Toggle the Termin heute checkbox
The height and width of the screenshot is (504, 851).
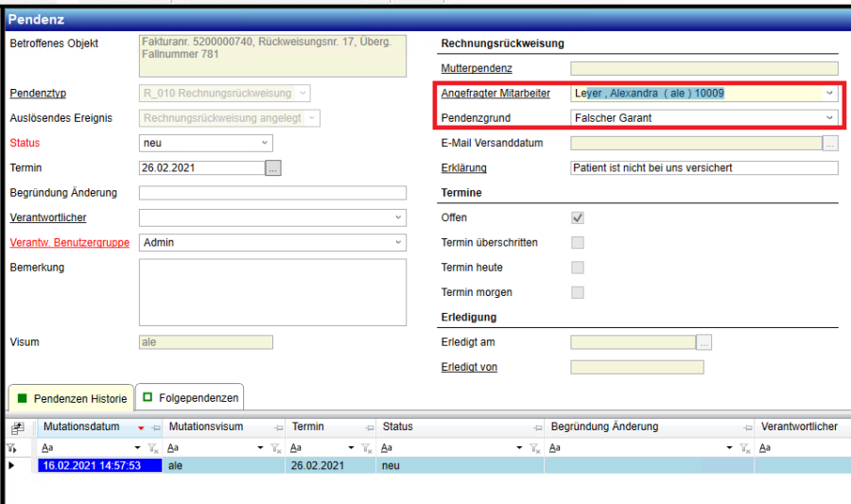pos(578,268)
